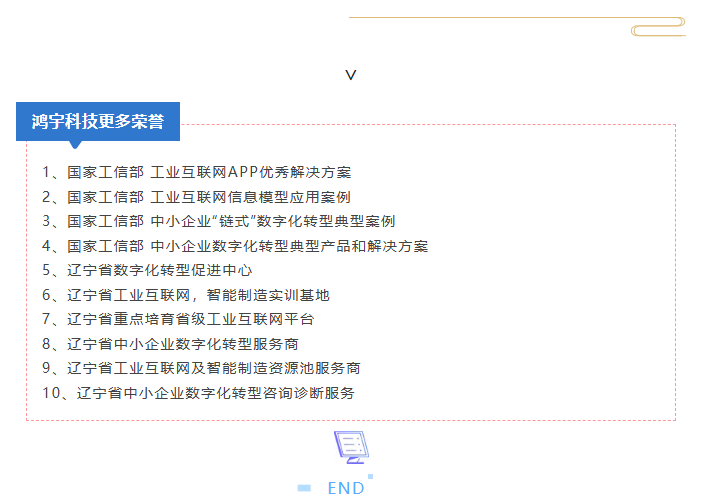This screenshot has width=705, height=501.
Task: Expand the down chevron above the honors box
Action: click(351, 76)
